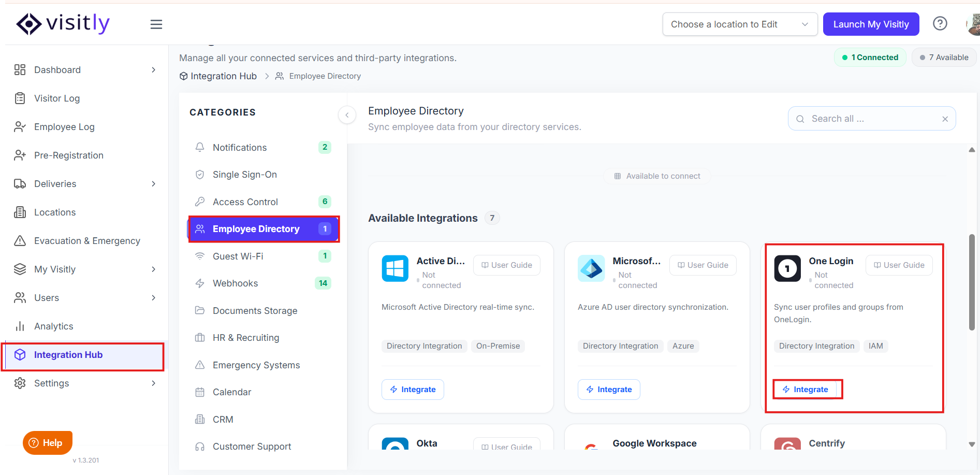This screenshot has height=475, width=980.
Task: Open the help question mark icon
Action: tap(940, 23)
